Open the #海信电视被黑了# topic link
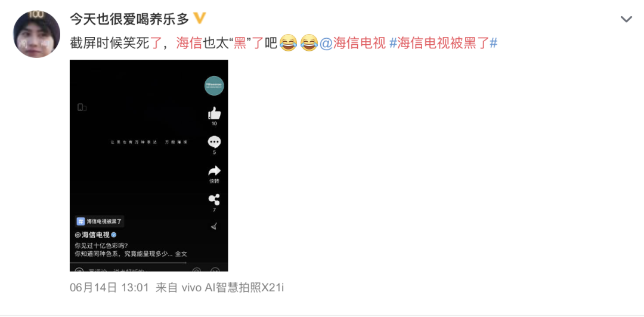The height and width of the screenshot is (317, 644). [x=444, y=43]
